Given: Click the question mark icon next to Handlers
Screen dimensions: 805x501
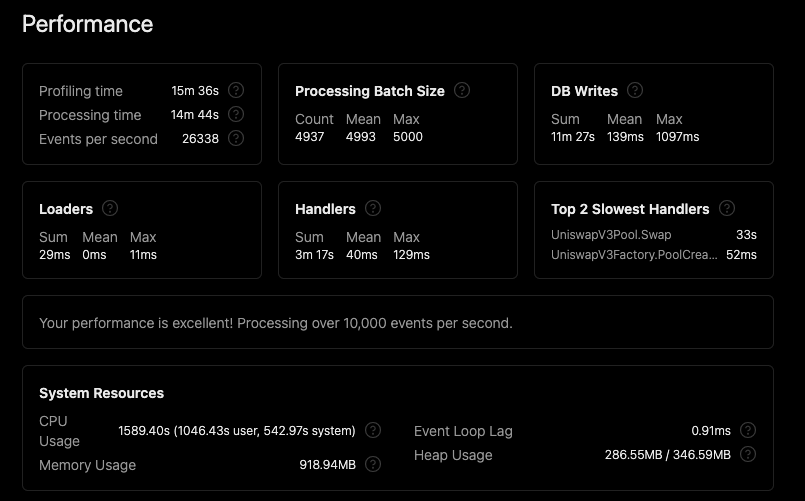Looking at the screenshot, I should (373, 208).
